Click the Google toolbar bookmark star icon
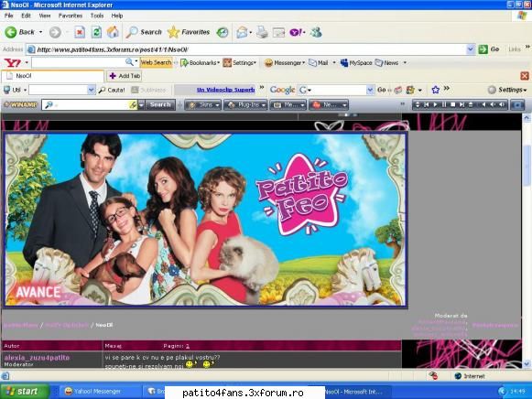The image size is (532, 399). pyautogui.click(x=436, y=90)
